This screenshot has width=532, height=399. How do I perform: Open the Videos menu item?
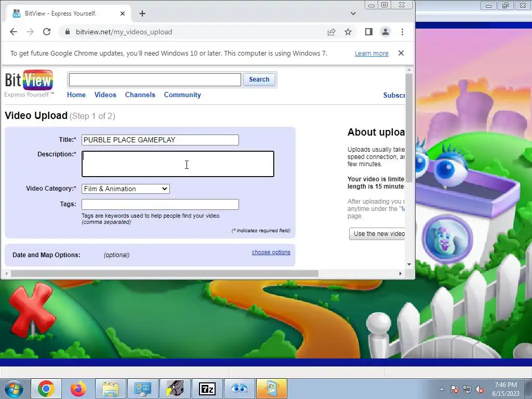coord(105,95)
